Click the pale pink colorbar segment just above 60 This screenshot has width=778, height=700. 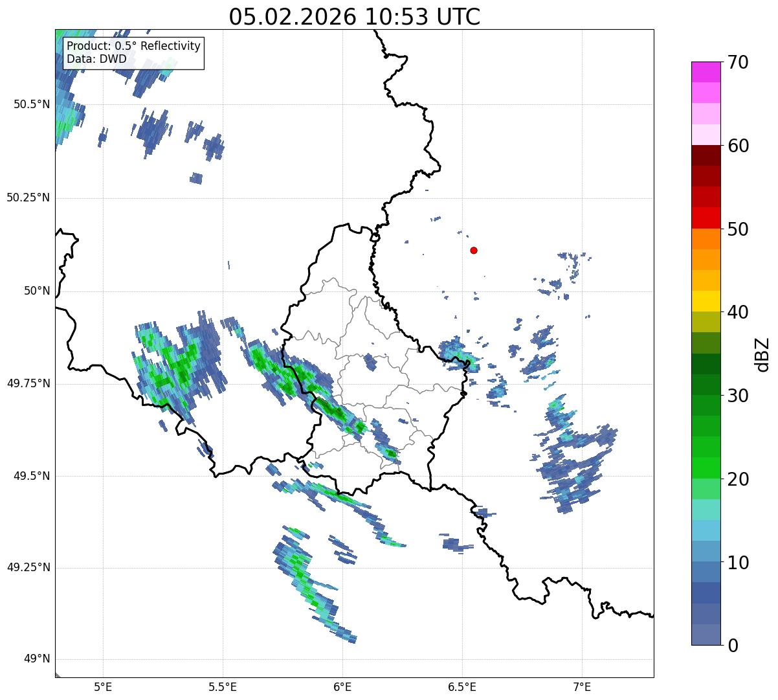[706, 135]
